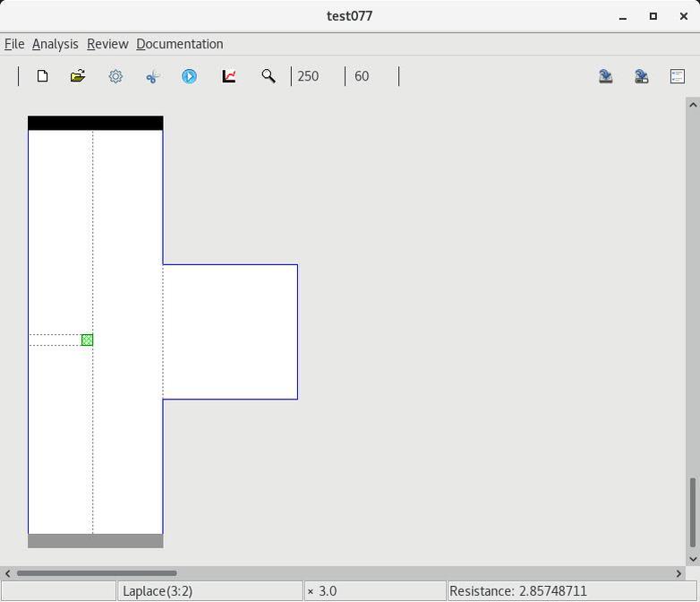Open a file with the folder icon
This screenshot has height=602, width=700.
click(78, 76)
